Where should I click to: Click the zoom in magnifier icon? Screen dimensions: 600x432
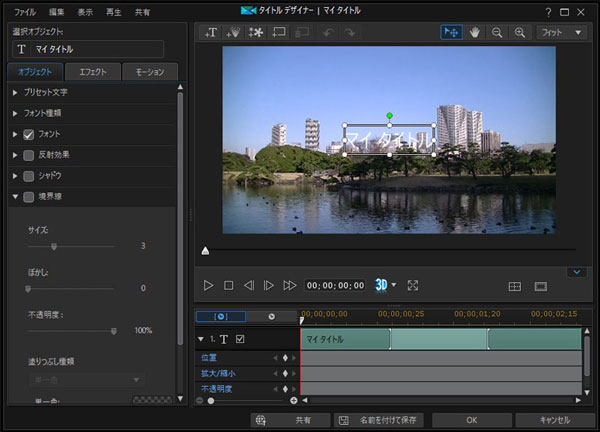[x=519, y=33]
